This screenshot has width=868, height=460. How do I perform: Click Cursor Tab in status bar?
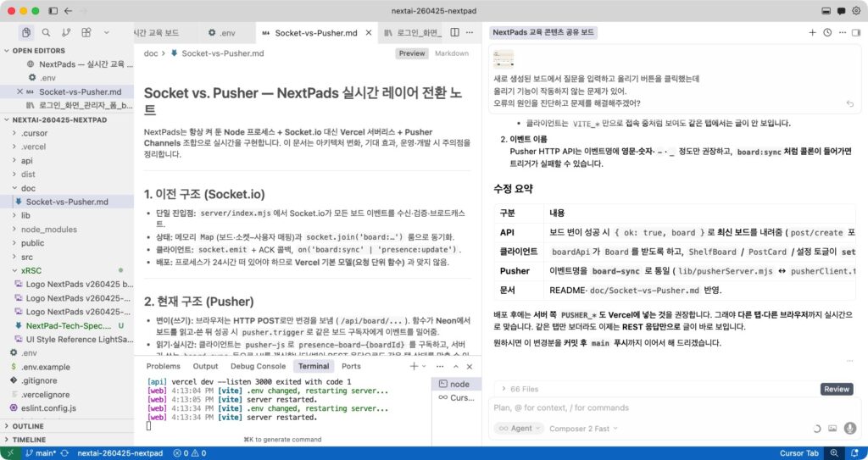point(798,453)
